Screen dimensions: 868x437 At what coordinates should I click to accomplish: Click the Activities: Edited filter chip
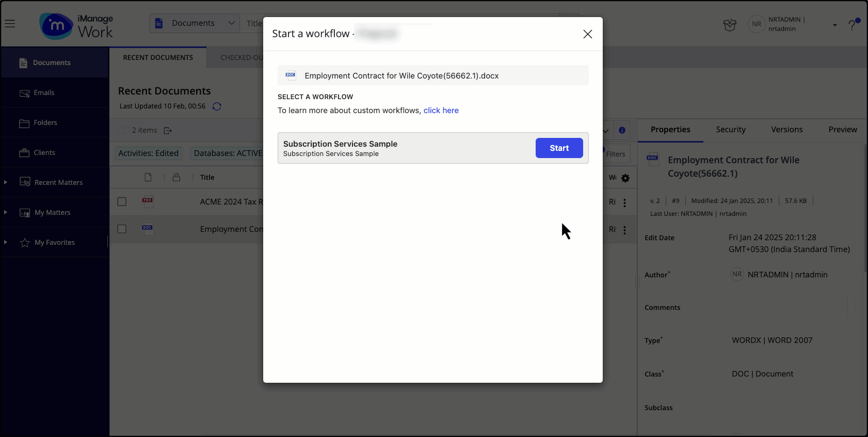[x=148, y=153]
